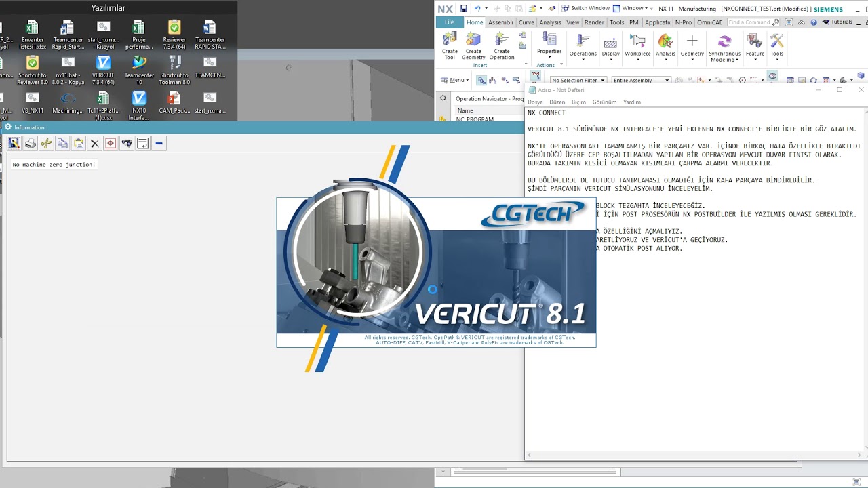Image resolution: width=868 pixels, height=488 pixels.
Task: Open NX Help question mark icon
Action: click(814, 22)
